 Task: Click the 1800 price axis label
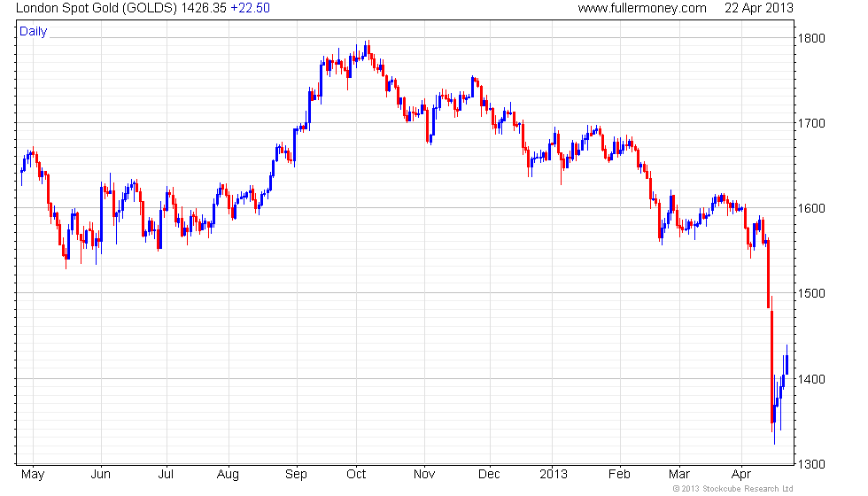811,38
